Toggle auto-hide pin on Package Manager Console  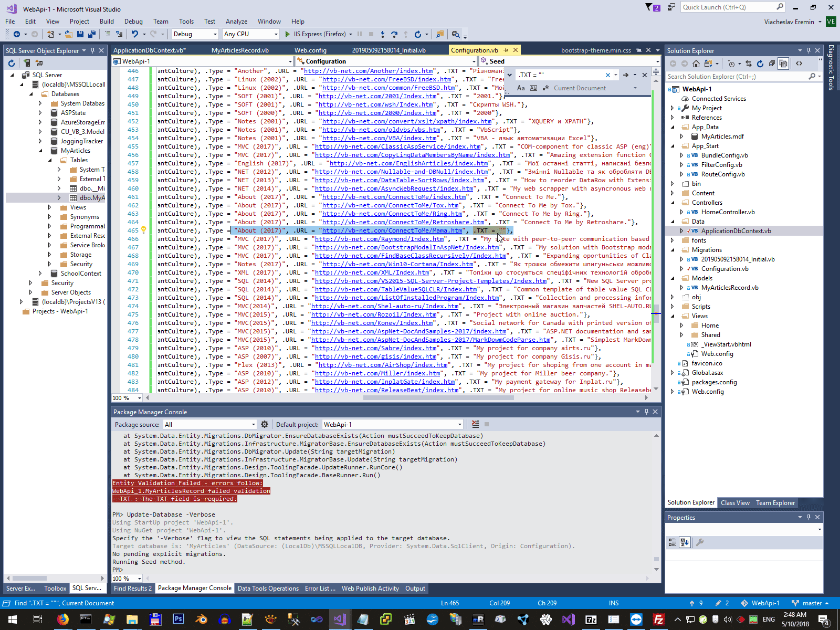(x=646, y=412)
